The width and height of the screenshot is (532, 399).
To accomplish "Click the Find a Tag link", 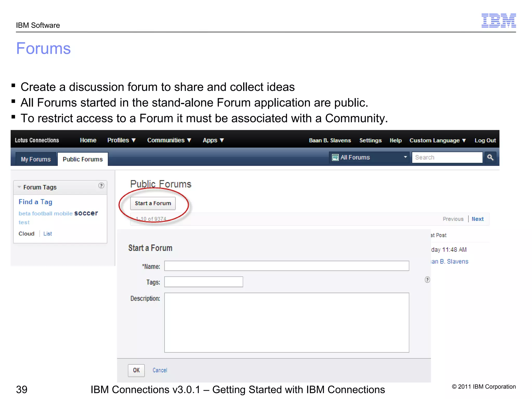I will tap(35, 202).
